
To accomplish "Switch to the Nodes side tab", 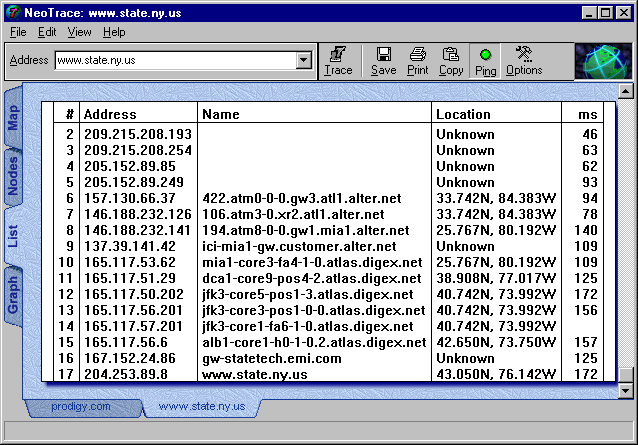I will [x=13, y=176].
